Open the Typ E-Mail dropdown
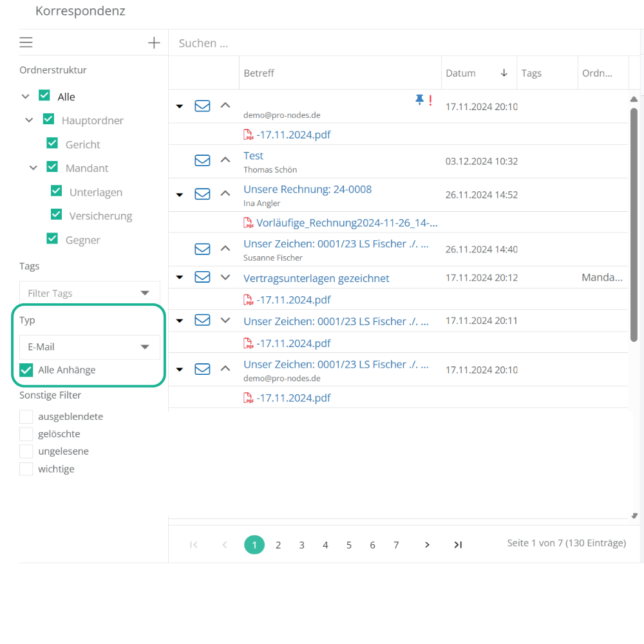The height and width of the screenshot is (644, 644). 90,346
